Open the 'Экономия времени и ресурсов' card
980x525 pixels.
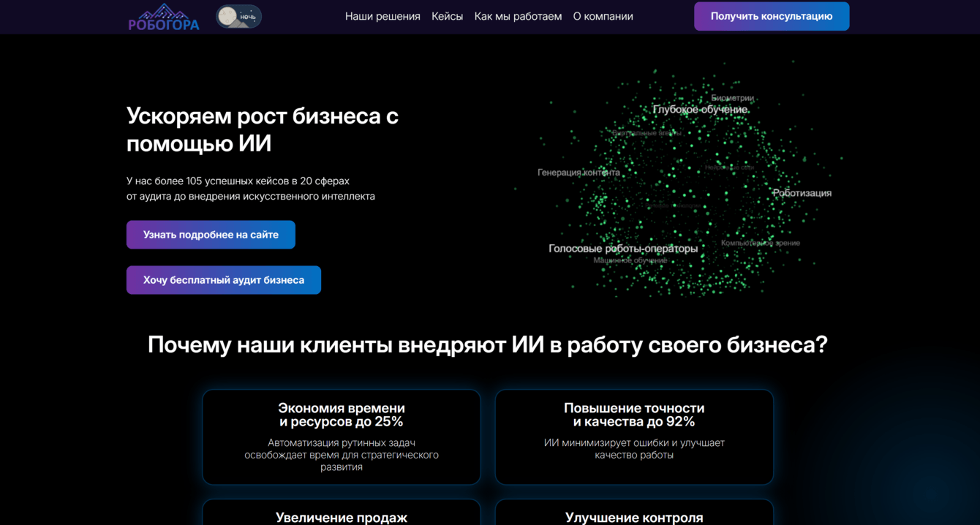(341, 437)
